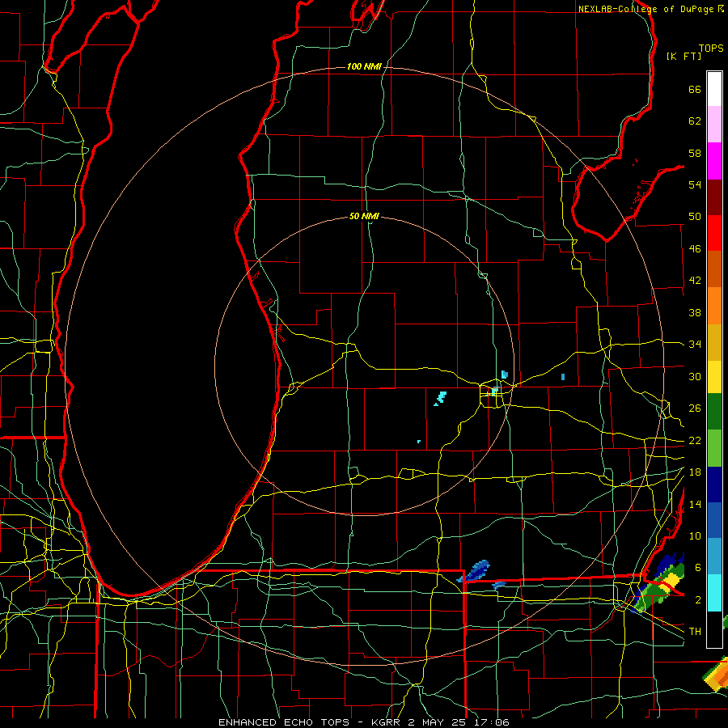Click the 50 value on the legend
Screen dimensions: 728x728
[695, 217]
